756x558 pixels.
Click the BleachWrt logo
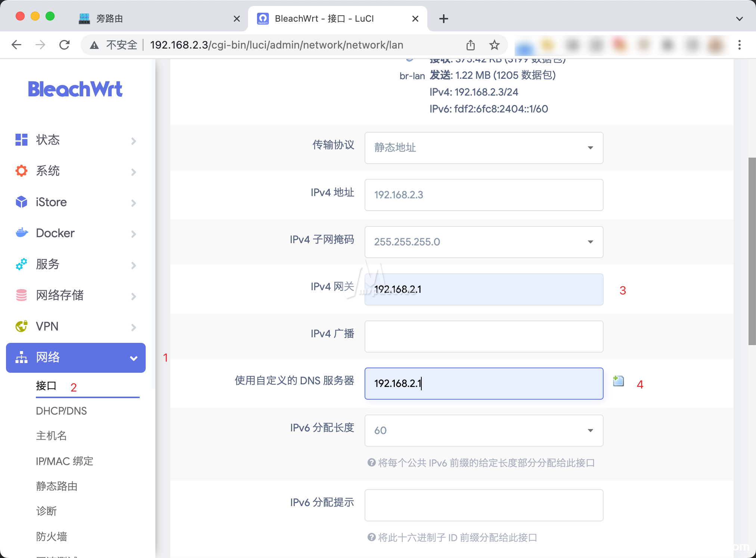(x=75, y=89)
